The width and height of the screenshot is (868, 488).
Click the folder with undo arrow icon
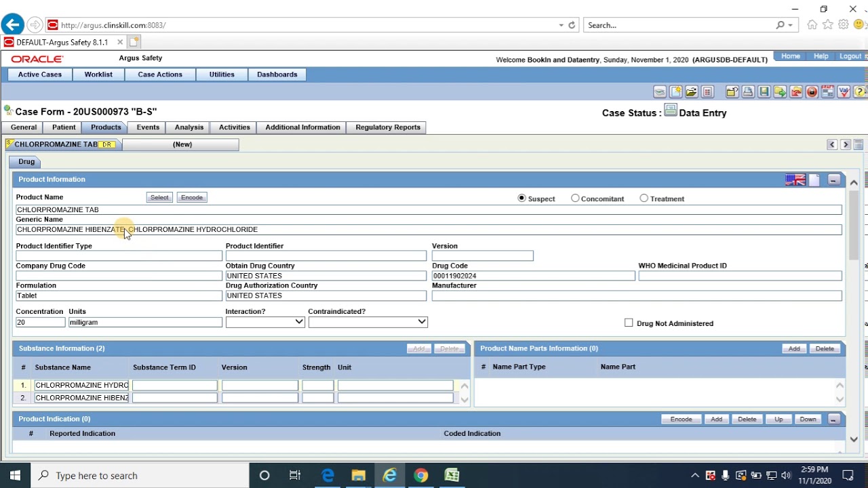pos(732,92)
